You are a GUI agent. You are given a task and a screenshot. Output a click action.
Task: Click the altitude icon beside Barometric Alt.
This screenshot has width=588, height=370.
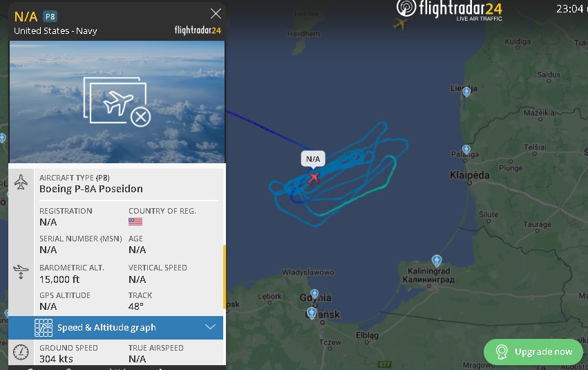click(x=21, y=272)
